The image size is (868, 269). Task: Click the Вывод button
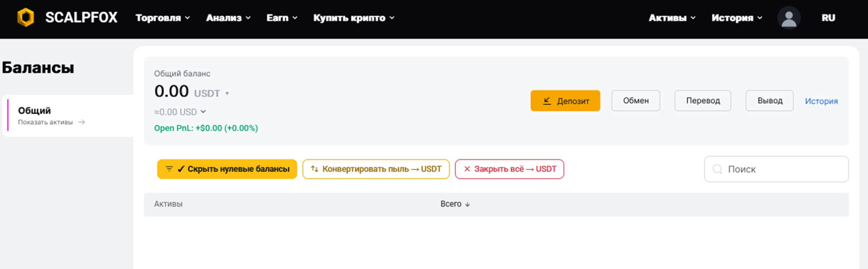pyautogui.click(x=770, y=101)
